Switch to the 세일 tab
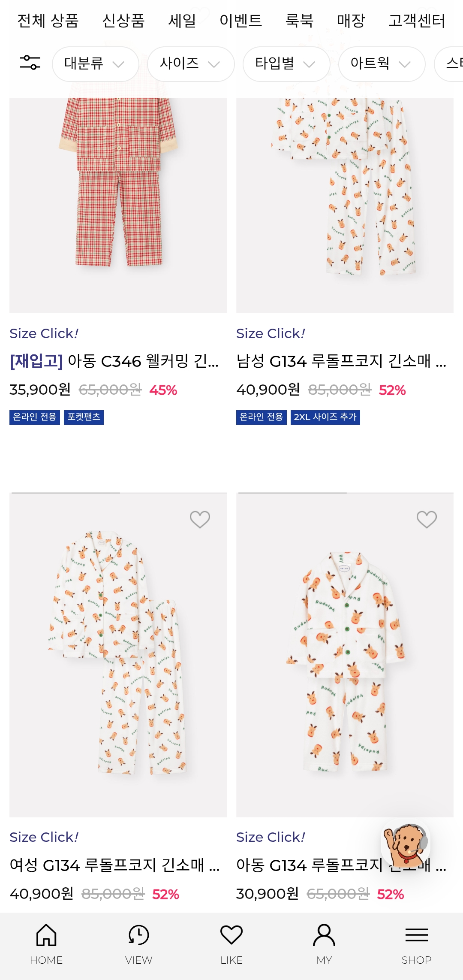This screenshot has height=980, width=463. tap(182, 20)
